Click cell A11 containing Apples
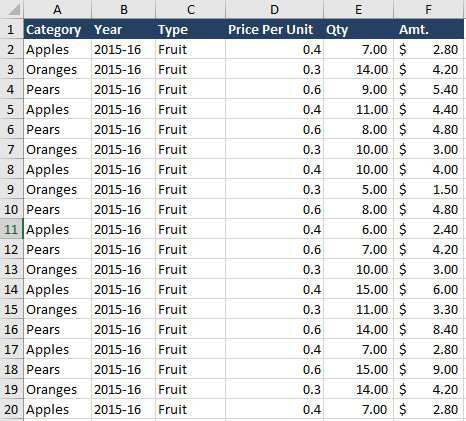 [57, 229]
